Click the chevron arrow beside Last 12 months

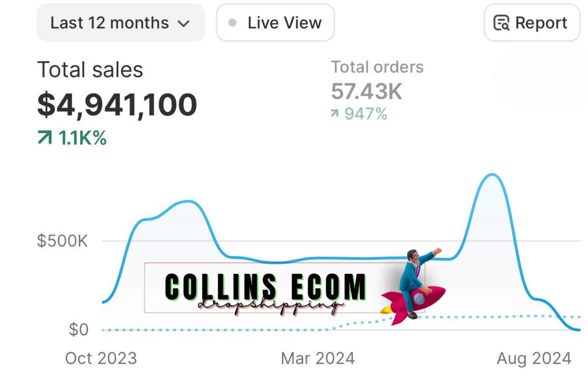(x=184, y=24)
